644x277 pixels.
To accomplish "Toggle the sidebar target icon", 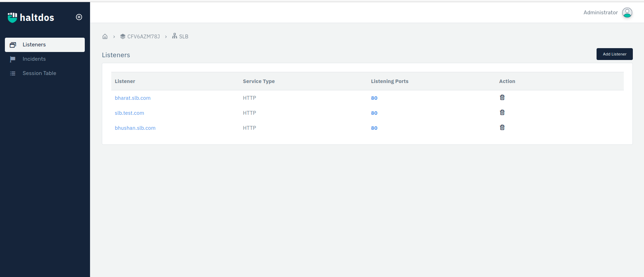I will coord(79,17).
